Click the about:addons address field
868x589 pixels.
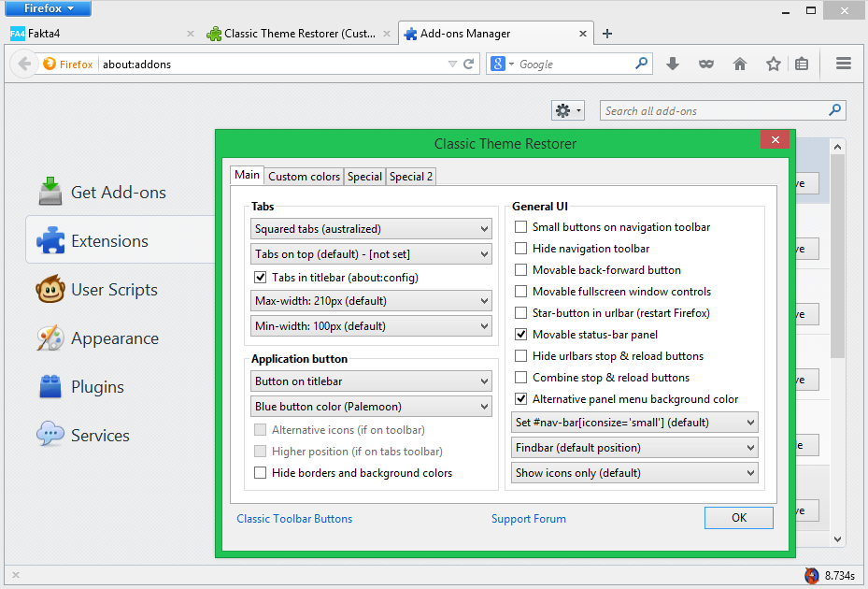click(x=274, y=65)
